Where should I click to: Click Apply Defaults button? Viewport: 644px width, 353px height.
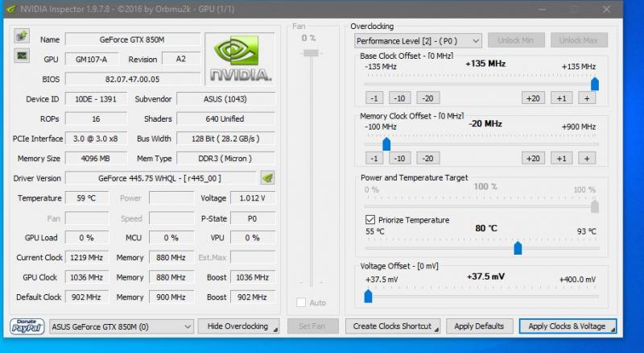pos(479,326)
